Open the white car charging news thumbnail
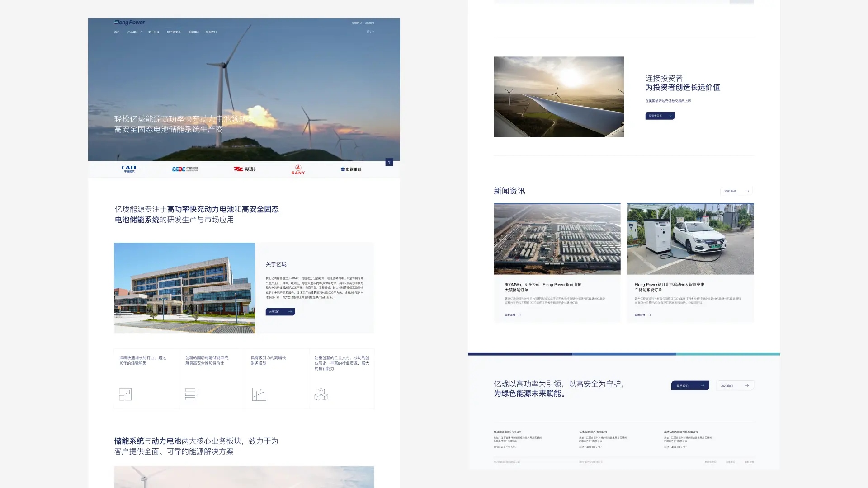 (x=690, y=239)
